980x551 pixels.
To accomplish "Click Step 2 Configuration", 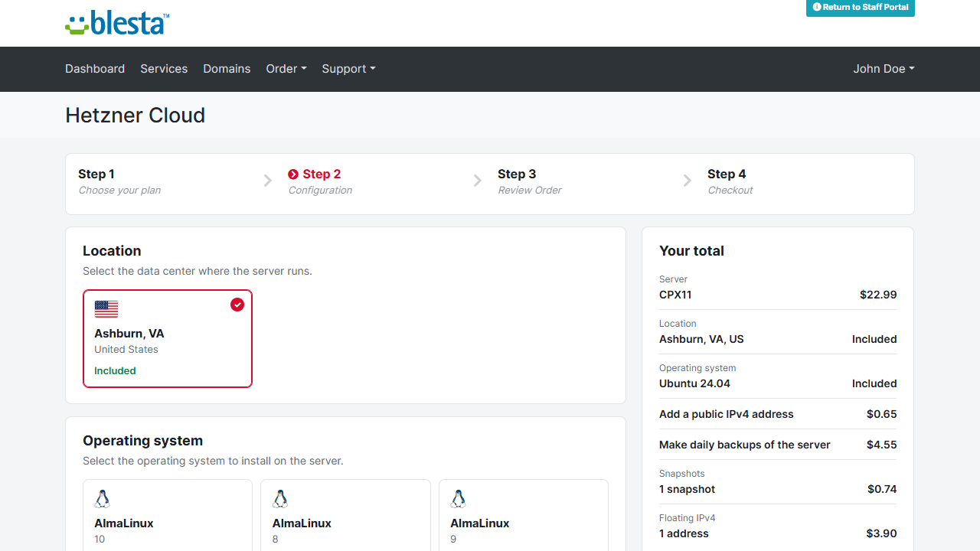I will [320, 181].
